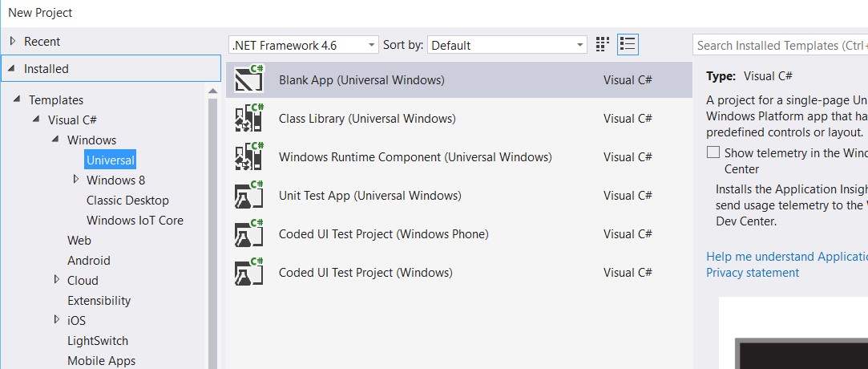Click the Blank App template icon
Image resolution: width=868 pixels, height=369 pixels.
(249, 79)
